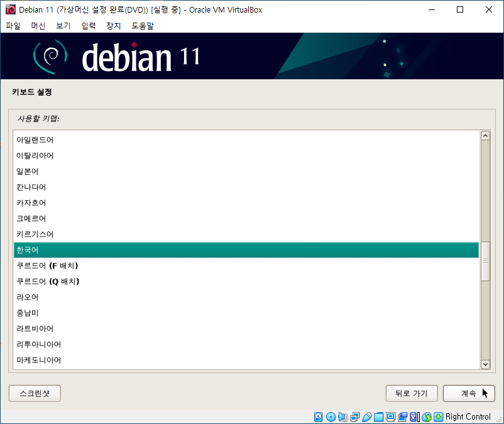Open the 입력 menu
504x424 pixels.
(89, 26)
